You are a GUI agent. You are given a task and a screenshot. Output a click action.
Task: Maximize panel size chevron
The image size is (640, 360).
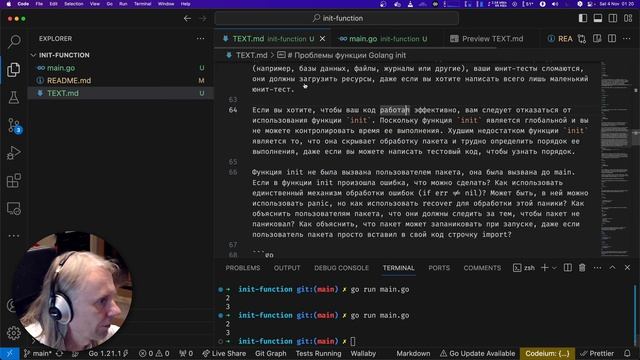tap(612, 268)
